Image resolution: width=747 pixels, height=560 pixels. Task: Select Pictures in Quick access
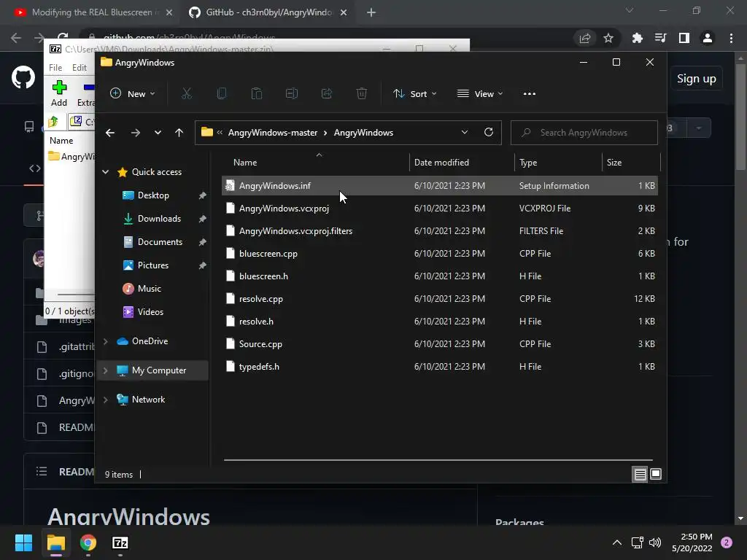coord(153,265)
